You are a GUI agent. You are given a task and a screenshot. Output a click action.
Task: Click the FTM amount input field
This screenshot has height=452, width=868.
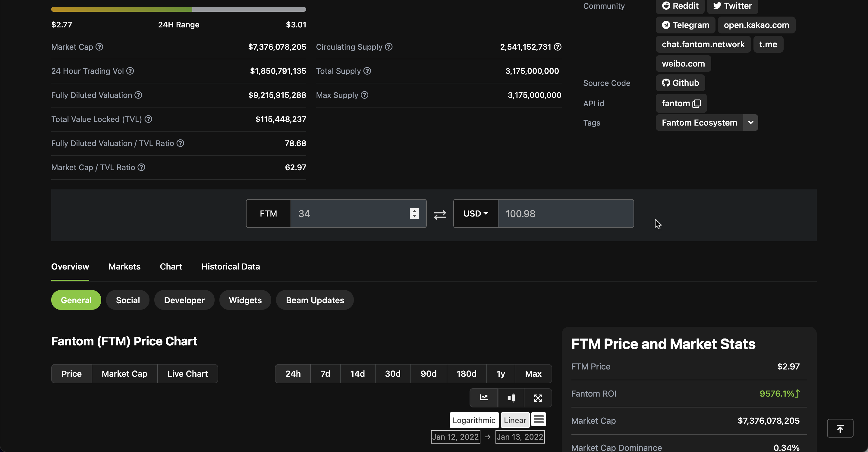358,214
